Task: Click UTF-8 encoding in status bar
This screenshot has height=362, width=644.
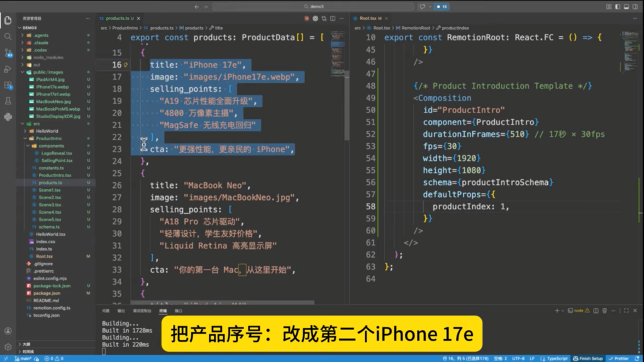Action: [x=518, y=359]
